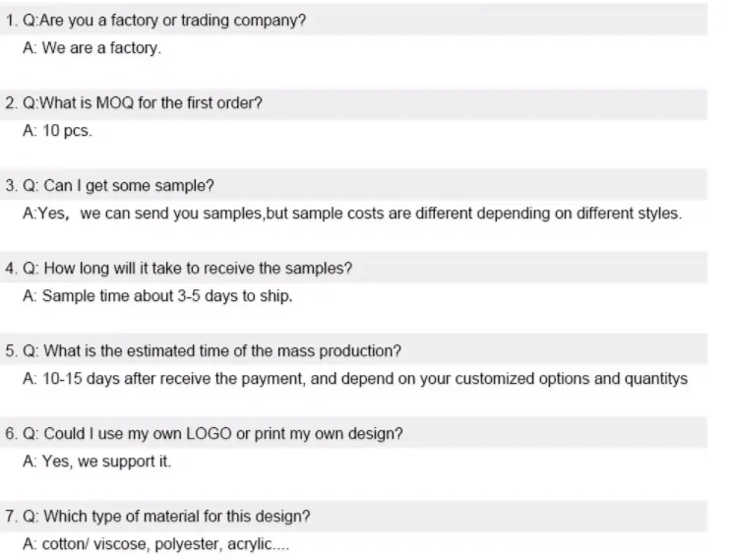Click the 'Sample time about 3-5 days to ship' answer
This screenshot has width=731, height=560.
(157, 296)
